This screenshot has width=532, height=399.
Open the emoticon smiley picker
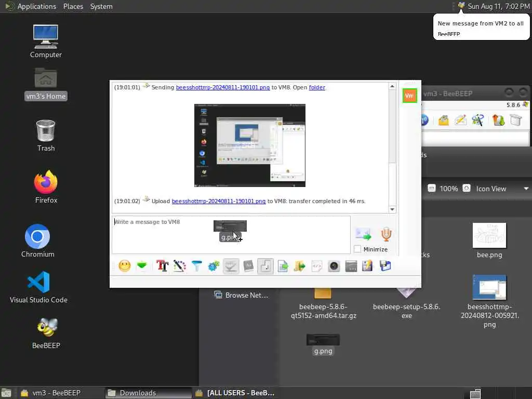coord(125,265)
